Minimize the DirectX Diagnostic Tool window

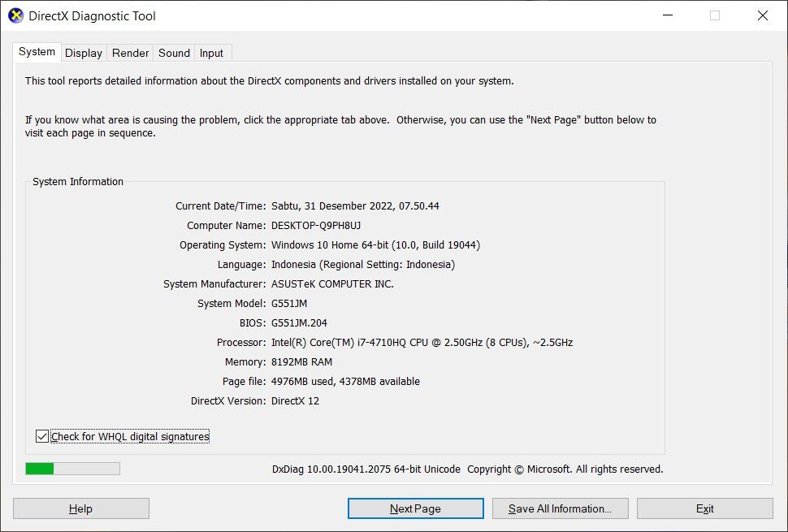(668, 15)
